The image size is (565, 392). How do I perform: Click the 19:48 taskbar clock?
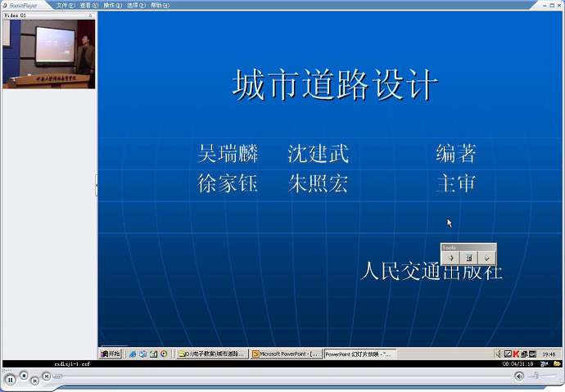(549, 354)
